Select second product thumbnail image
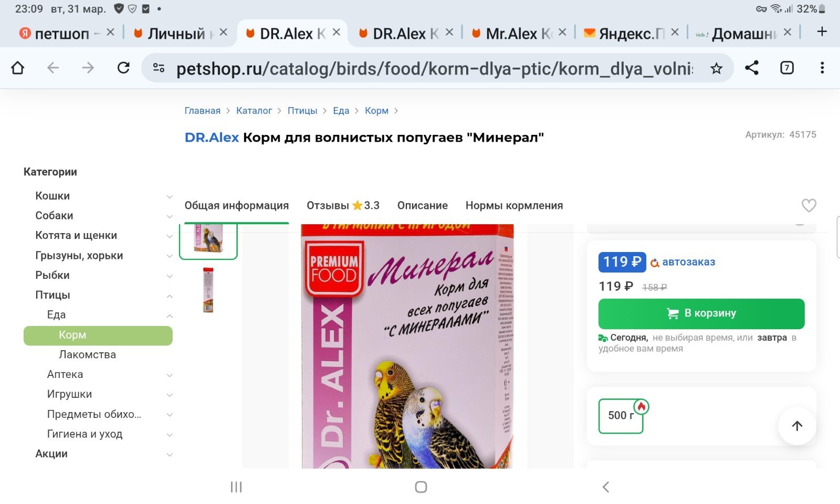Viewport: 840px width, 504px height. [208, 290]
